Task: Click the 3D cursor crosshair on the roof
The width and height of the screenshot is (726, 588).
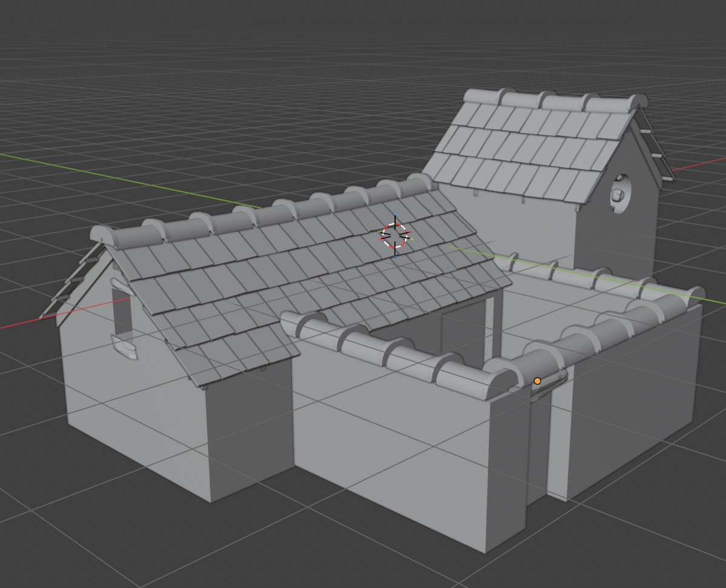Action: click(x=395, y=236)
